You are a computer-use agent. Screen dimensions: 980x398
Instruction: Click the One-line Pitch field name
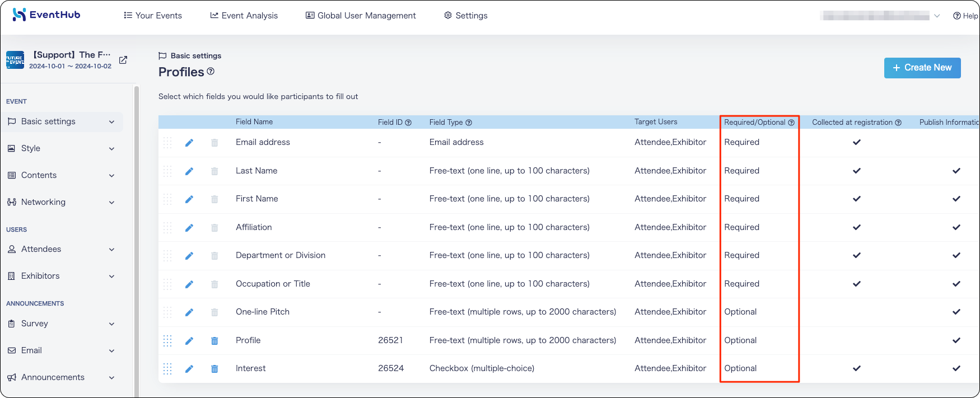coord(263,312)
